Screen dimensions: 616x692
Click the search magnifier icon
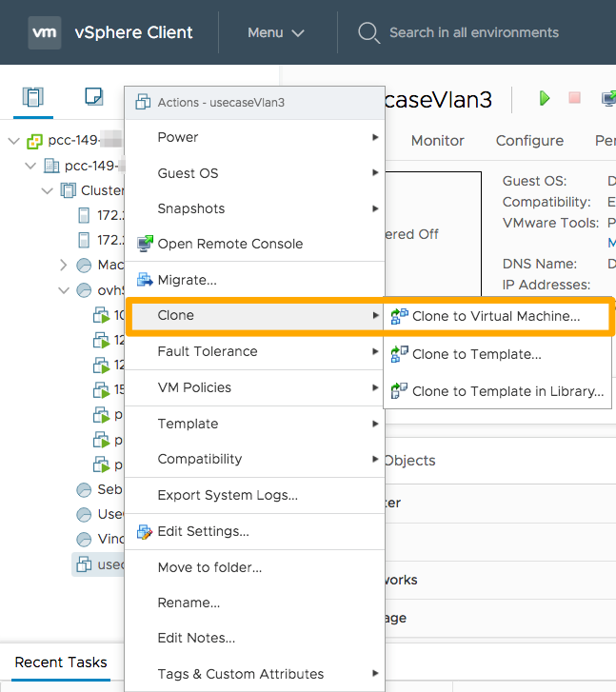click(x=368, y=33)
